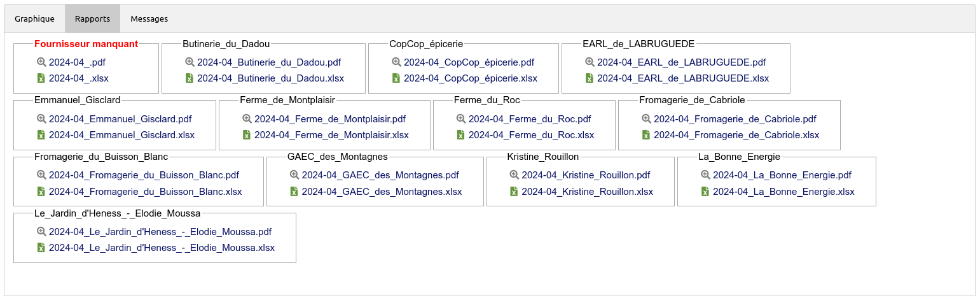Open 2024-04_Fromagerie_du_Buisson_Blanc.pdf link
Viewport: 980px width, 300px height.
tap(144, 175)
